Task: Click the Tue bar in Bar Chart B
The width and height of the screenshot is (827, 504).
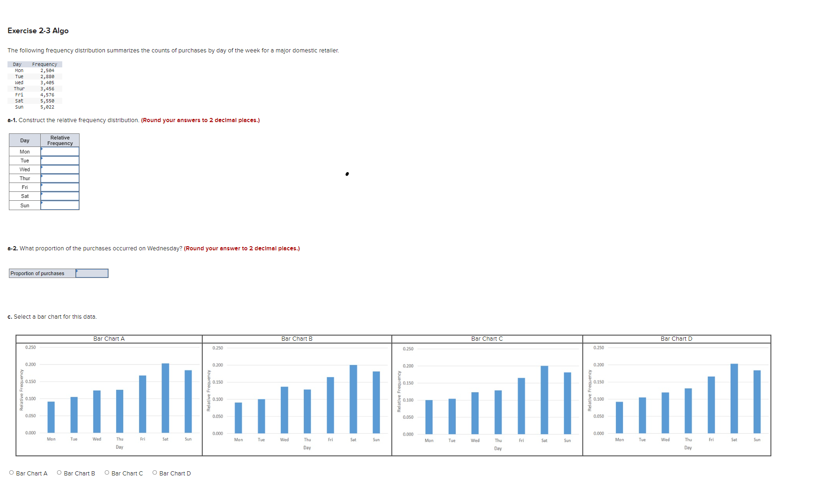Action: point(262,416)
